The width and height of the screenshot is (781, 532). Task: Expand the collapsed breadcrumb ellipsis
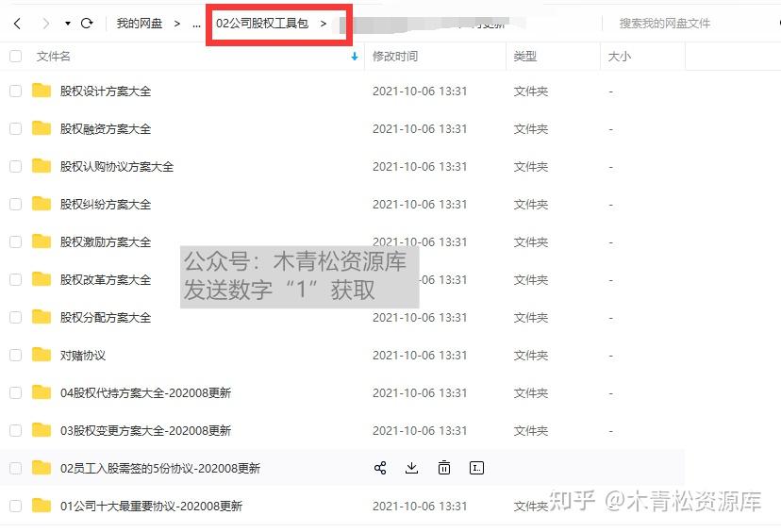tap(197, 24)
